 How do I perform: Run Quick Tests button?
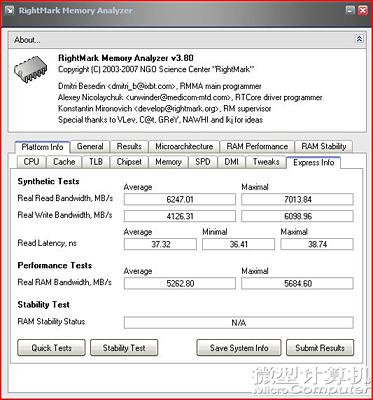[x=51, y=348]
